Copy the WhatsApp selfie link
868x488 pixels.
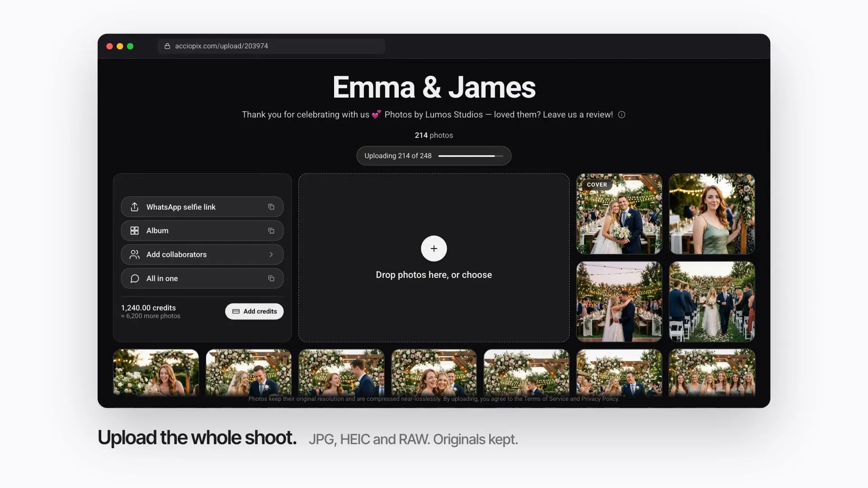tap(271, 207)
